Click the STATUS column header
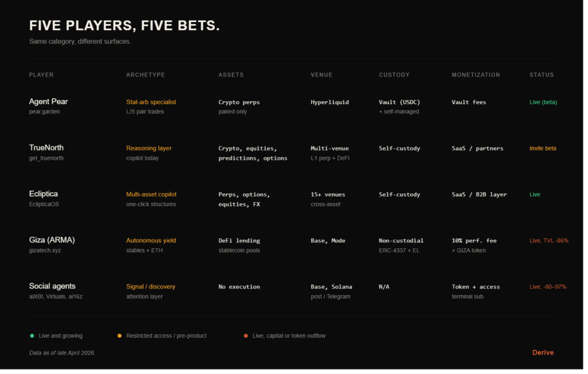Viewport: 588px width, 374px height. coord(541,75)
